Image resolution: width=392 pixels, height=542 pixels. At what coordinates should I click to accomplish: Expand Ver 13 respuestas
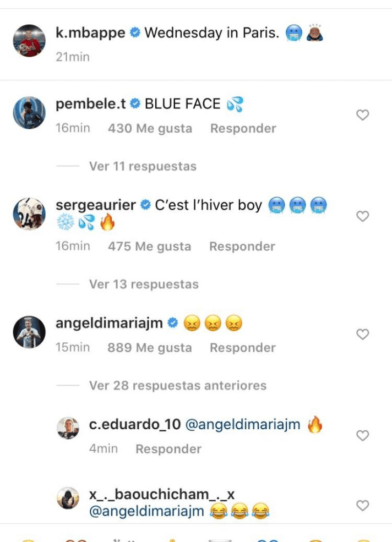[x=143, y=284]
